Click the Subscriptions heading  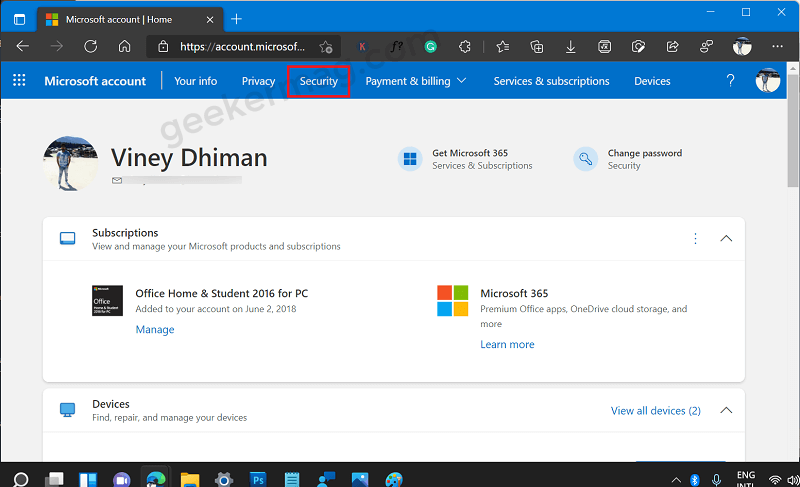[x=125, y=233]
